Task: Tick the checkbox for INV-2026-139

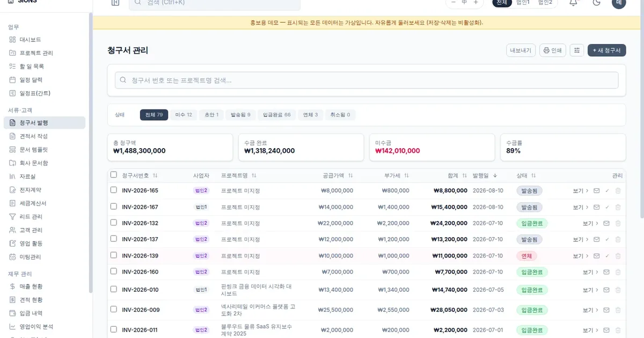Action: [113, 255]
